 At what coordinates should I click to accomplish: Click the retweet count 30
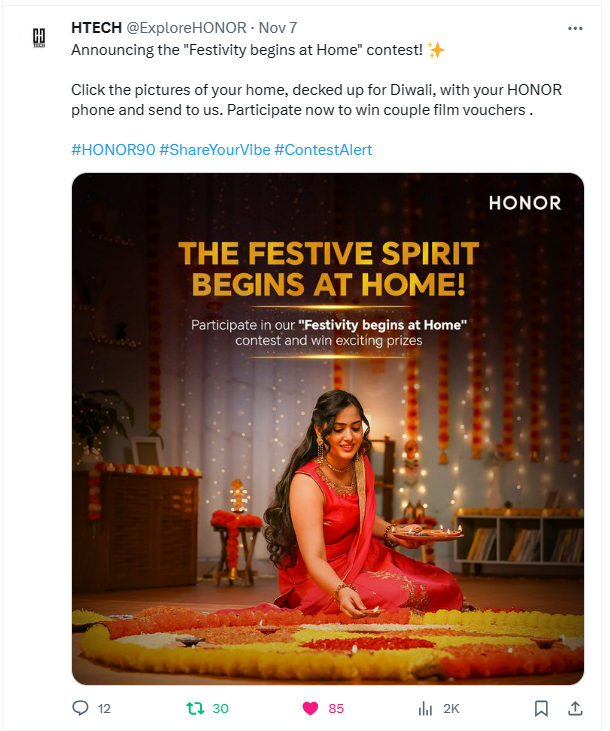(x=220, y=709)
